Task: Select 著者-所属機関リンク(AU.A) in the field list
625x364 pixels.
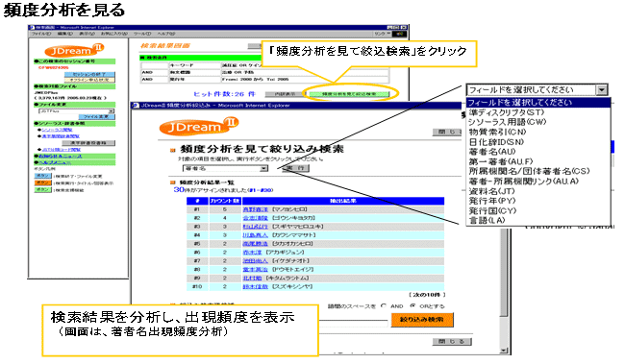Action: pyautogui.click(x=524, y=181)
